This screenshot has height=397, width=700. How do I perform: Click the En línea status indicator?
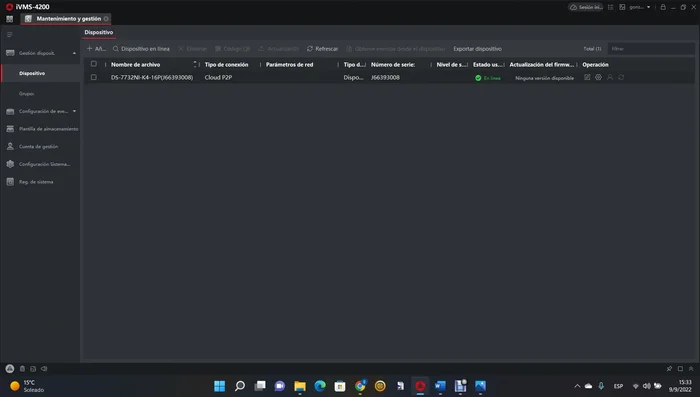click(488, 78)
